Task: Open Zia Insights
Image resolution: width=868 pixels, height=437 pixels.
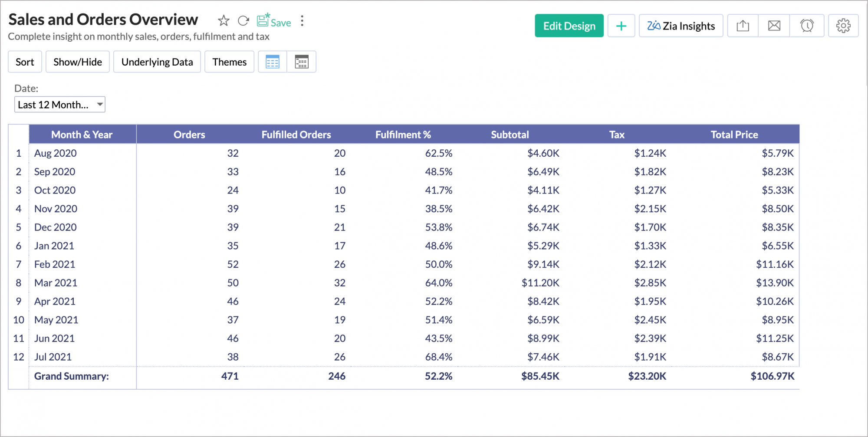Action: 681,26
